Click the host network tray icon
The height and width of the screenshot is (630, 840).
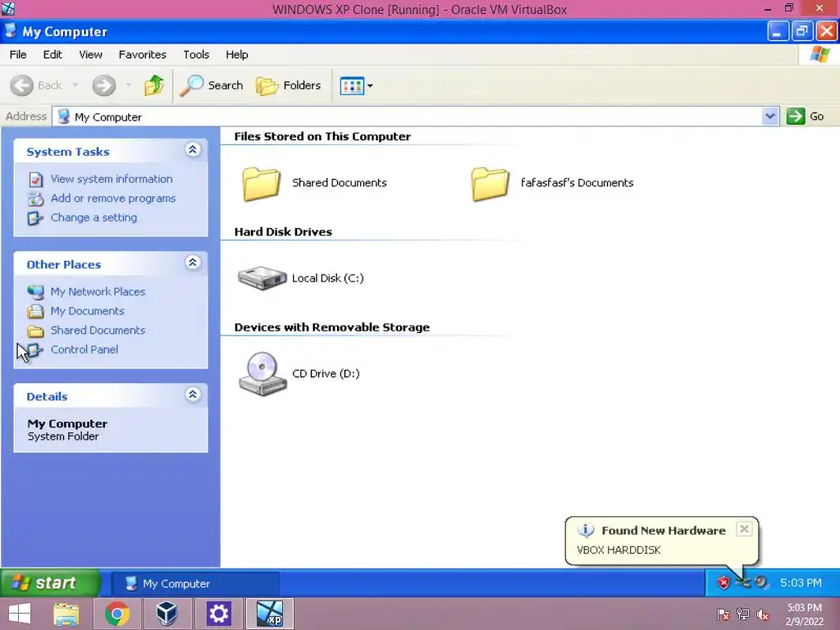[x=743, y=614]
